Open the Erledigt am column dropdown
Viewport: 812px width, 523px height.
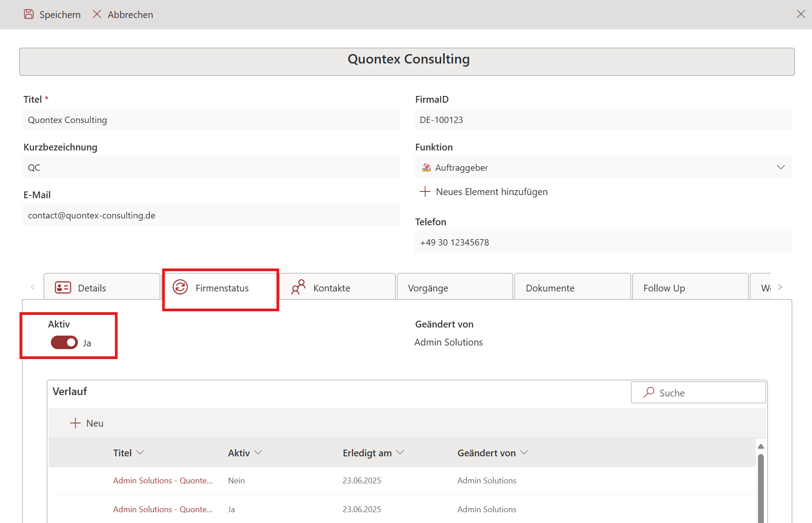click(400, 453)
